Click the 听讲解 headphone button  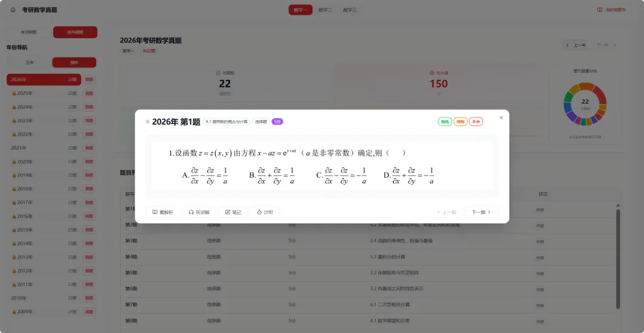coord(199,212)
